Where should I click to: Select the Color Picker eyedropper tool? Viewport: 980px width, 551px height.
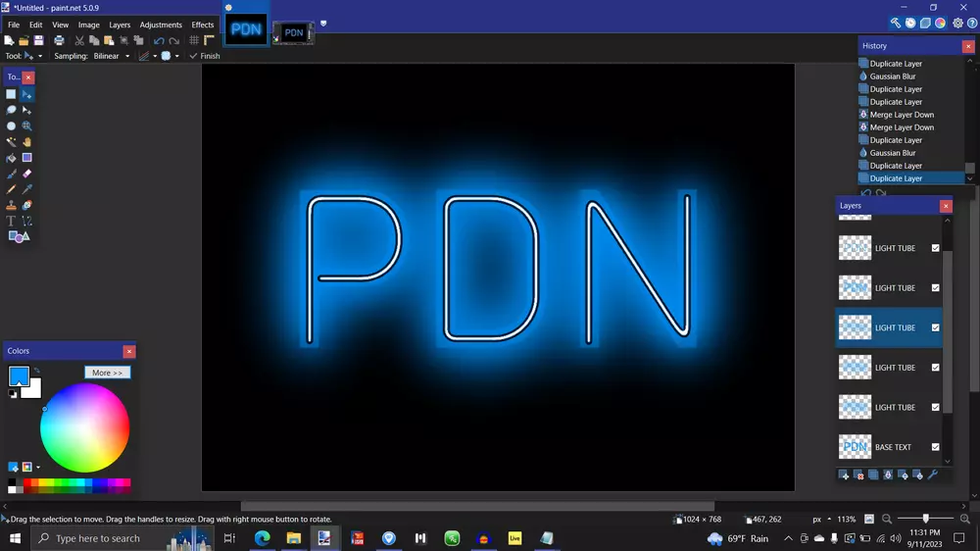pos(26,189)
